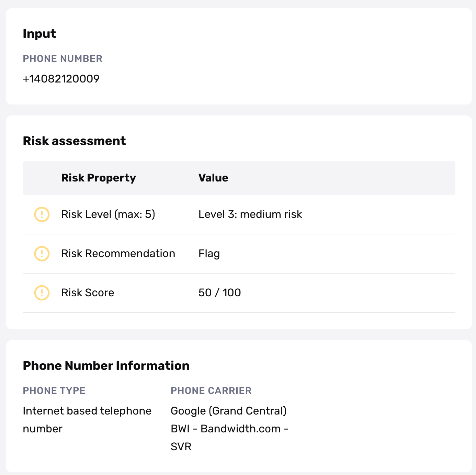Click the Value column header
Image resolution: width=476 pixels, height=475 pixels.
coord(213,178)
